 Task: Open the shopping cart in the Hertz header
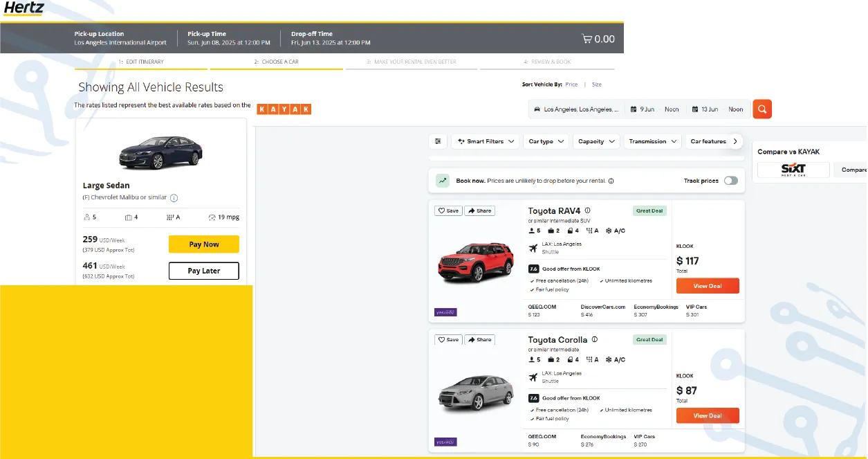point(587,39)
